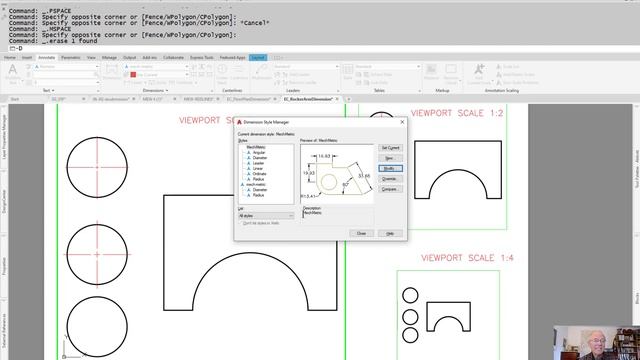Open the Express Tools ribbon tab
This screenshot has width=640, height=360.
click(202, 58)
